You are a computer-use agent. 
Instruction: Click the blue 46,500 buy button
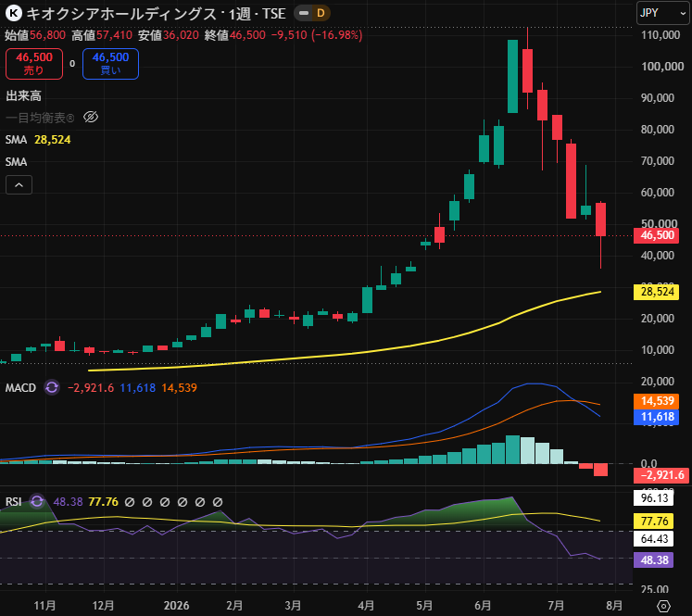pos(110,64)
